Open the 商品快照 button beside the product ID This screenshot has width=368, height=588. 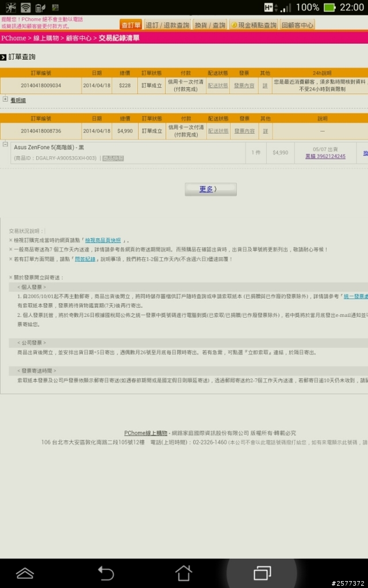coord(113,158)
